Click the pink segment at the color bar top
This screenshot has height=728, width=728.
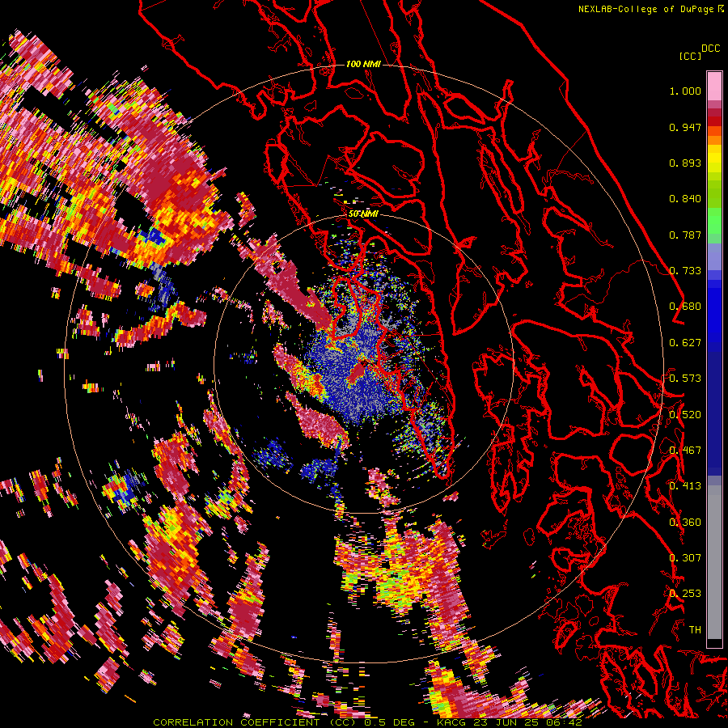[714, 86]
